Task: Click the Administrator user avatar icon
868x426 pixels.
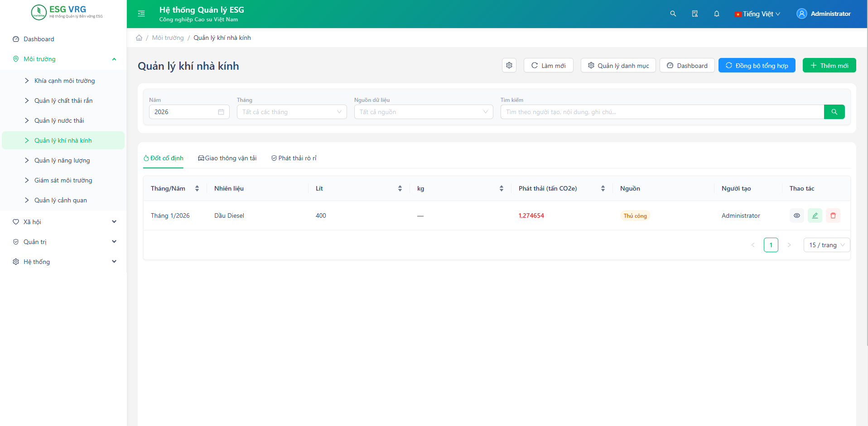Action: click(802, 14)
